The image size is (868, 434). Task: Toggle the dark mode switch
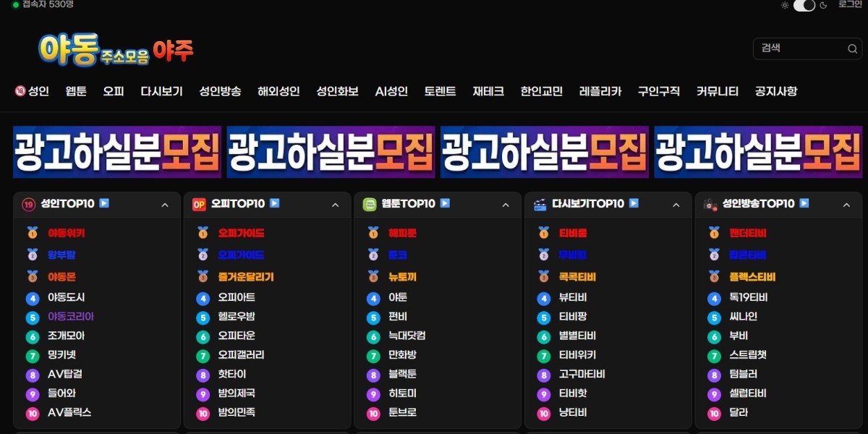click(x=804, y=5)
